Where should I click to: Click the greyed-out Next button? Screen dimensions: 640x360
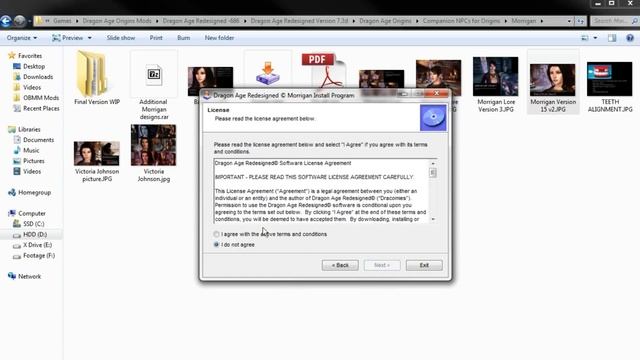pyautogui.click(x=382, y=265)
